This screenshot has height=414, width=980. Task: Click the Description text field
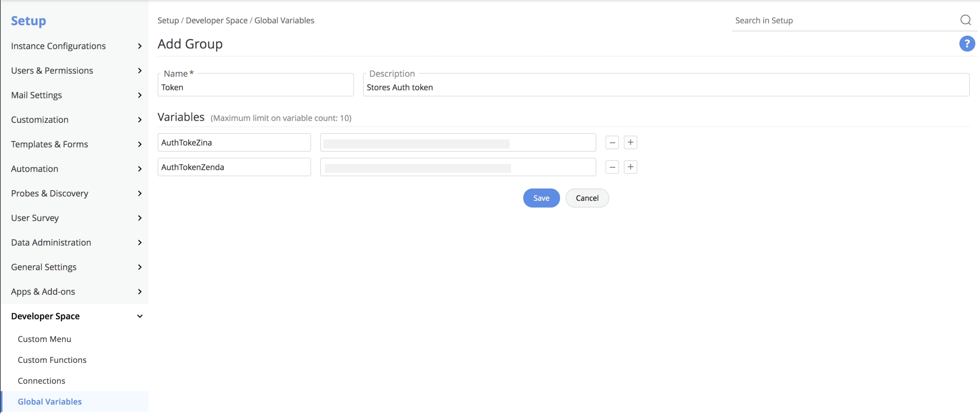coord(666,88)
